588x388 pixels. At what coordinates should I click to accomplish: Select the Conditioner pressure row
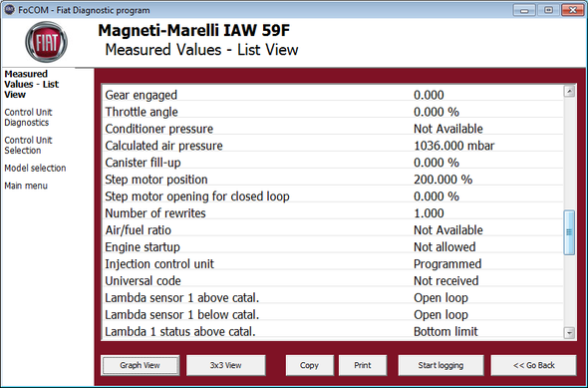tap(333, 129)
